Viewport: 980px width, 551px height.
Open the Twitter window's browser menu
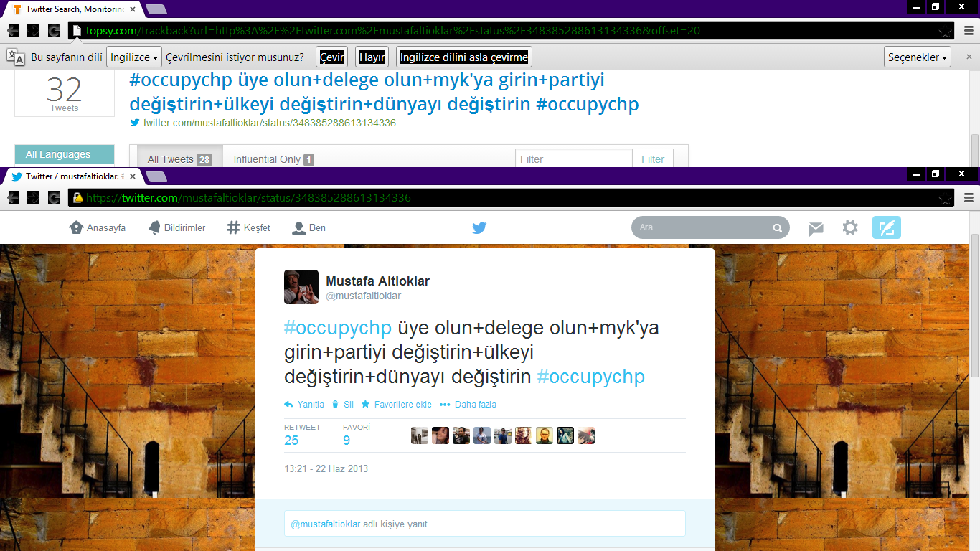(x=969, y=198)
